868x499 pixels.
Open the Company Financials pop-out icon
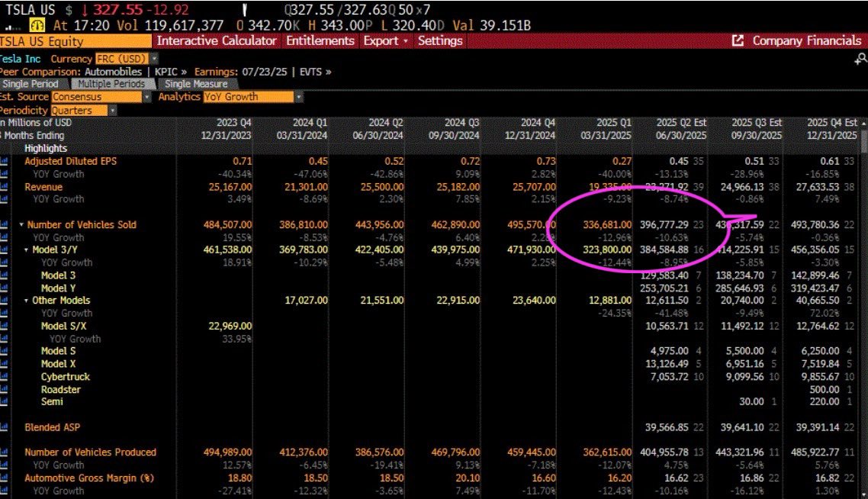pyautogui.click(x=738, y=40)
